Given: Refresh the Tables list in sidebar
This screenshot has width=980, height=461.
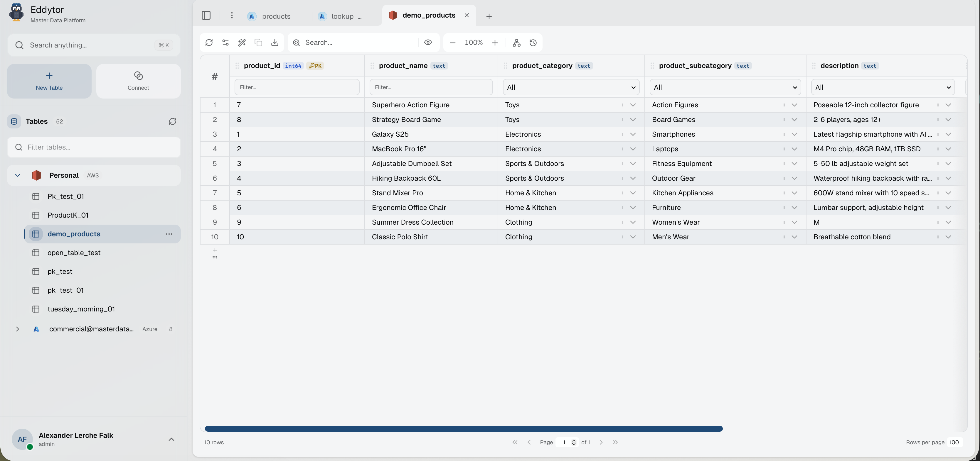Looking at the screenshot, I should click(x=173, y=121).
